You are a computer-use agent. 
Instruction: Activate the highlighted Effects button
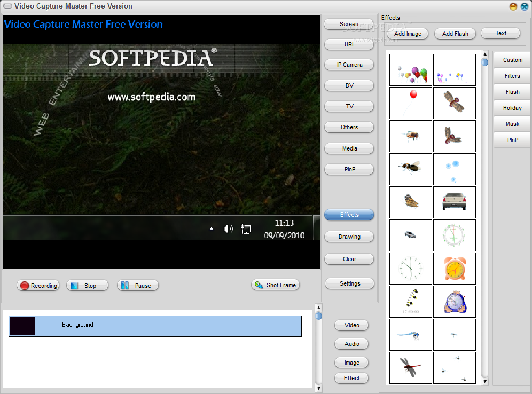coord(349,215)
